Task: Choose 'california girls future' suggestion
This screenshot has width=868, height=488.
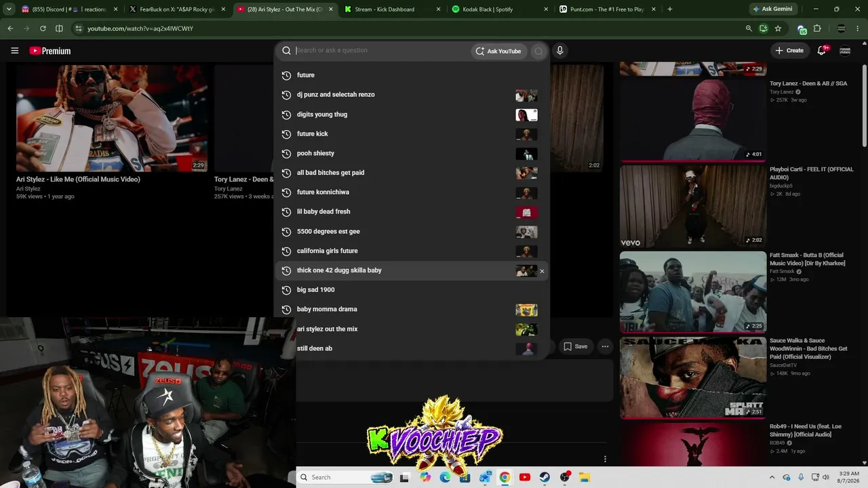Action: [x=411, y=251]
